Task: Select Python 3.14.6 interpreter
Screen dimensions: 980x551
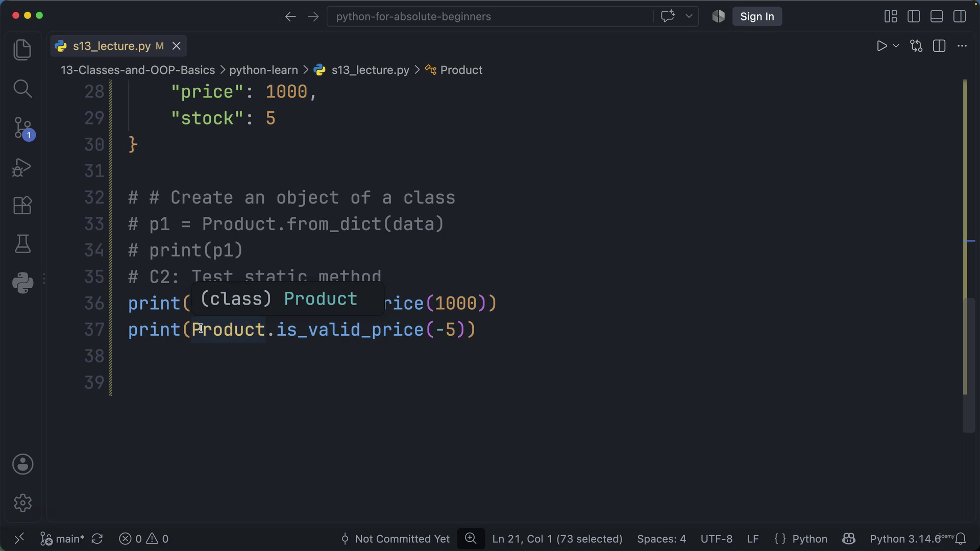Action: [x=905, y=539]
